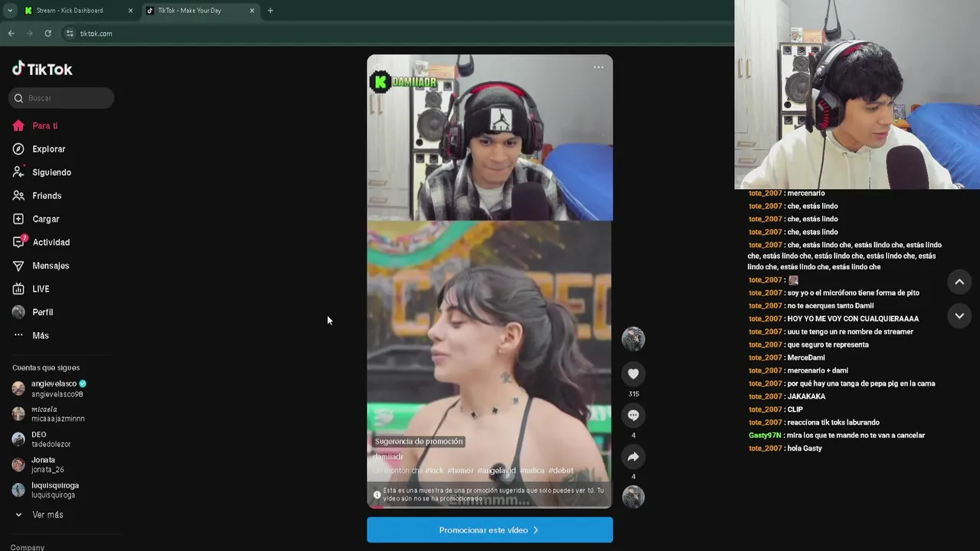
Task: Open the video three-dot options menu
Action: [x=599, y=67]
